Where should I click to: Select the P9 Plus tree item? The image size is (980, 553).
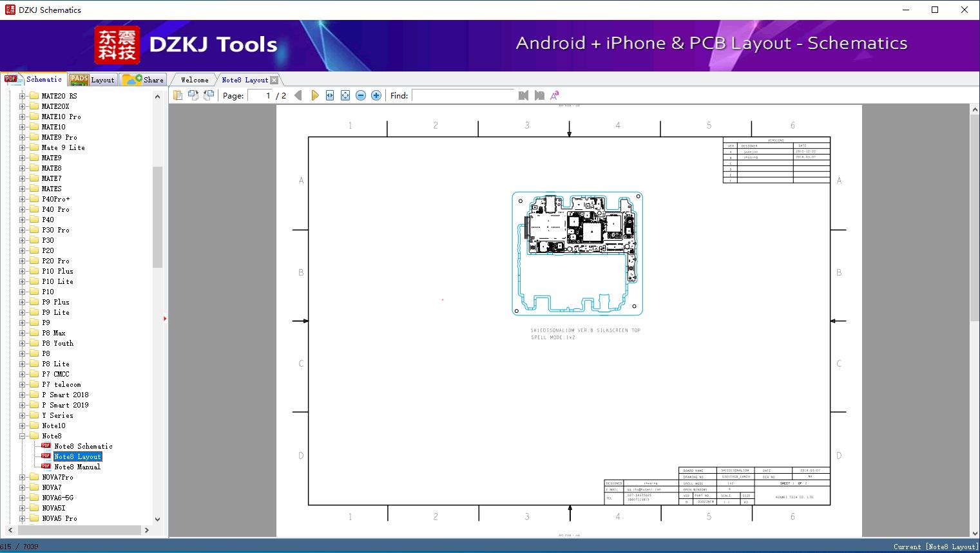pos(55,302)
